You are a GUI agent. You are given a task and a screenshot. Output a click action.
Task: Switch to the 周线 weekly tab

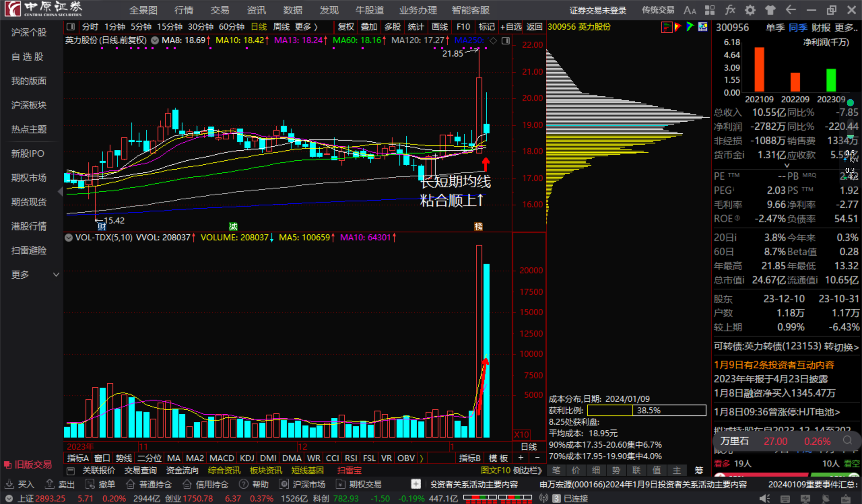click(x=281, y=27)
